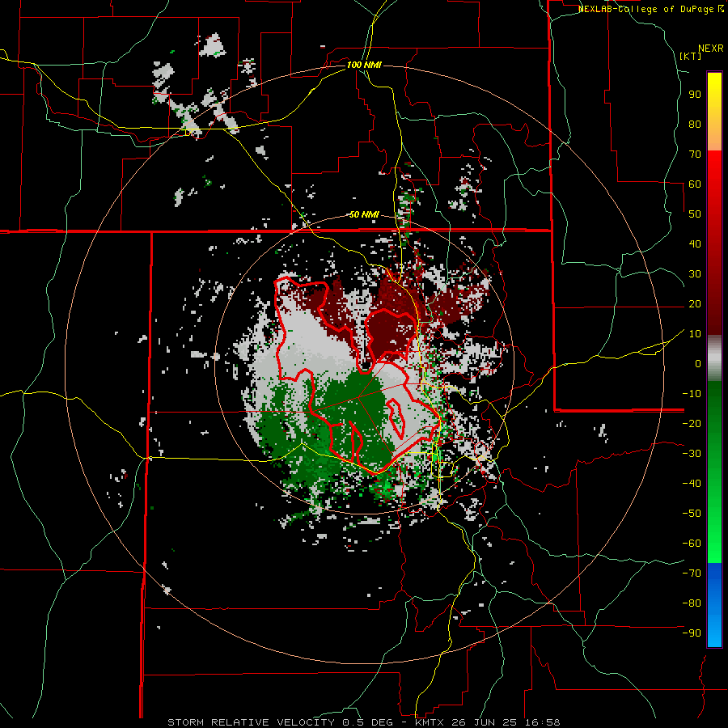This screenshot has height=728, width=728.
Task: Click the 50 NMI range ring label
Action: pyautogui.click(x=364, y=214)
